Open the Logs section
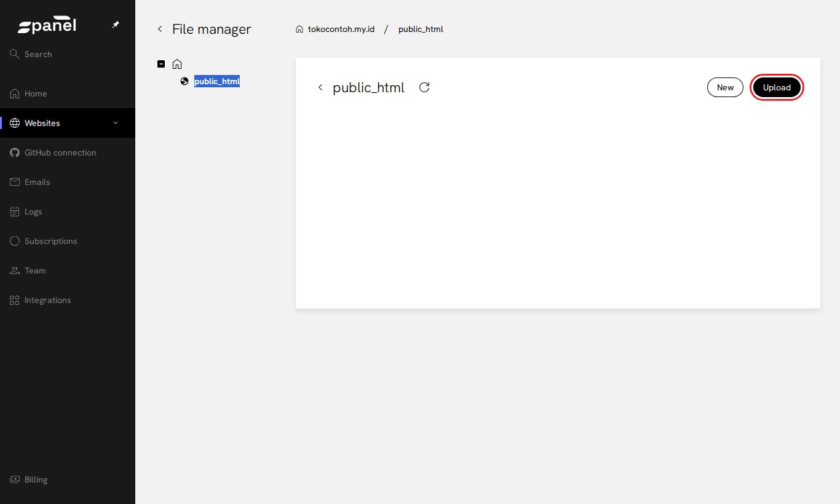 coord(33,211)
